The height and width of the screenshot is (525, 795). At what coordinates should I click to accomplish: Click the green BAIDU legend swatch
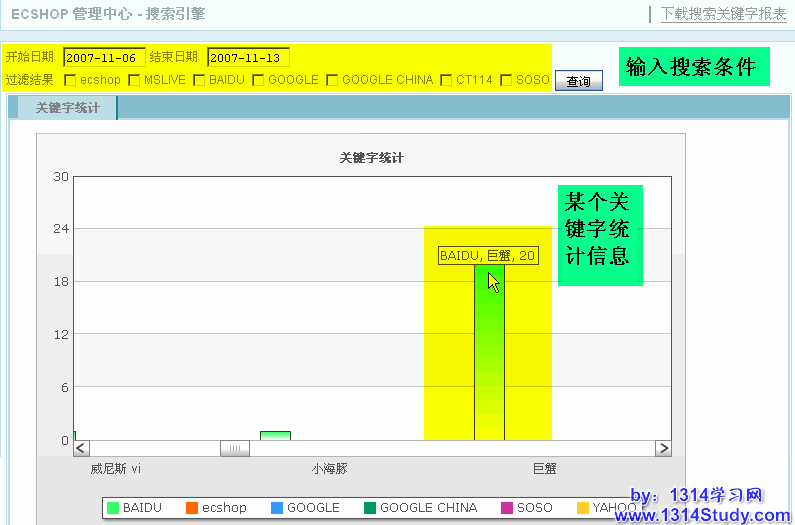tap(113, 508)
